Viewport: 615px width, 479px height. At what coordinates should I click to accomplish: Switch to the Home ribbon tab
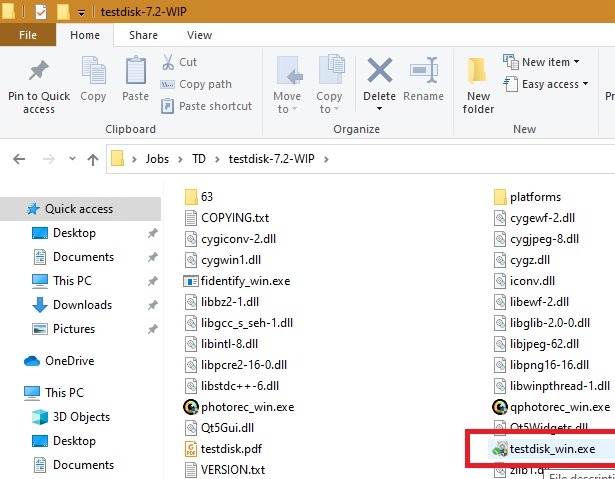(x=85, y=35)
